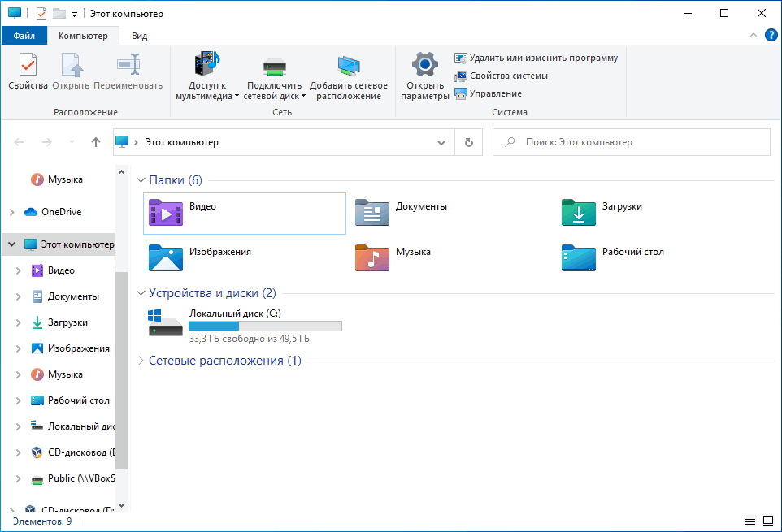
Task: Click the Back navigation arrow
Action: point(19,142)
